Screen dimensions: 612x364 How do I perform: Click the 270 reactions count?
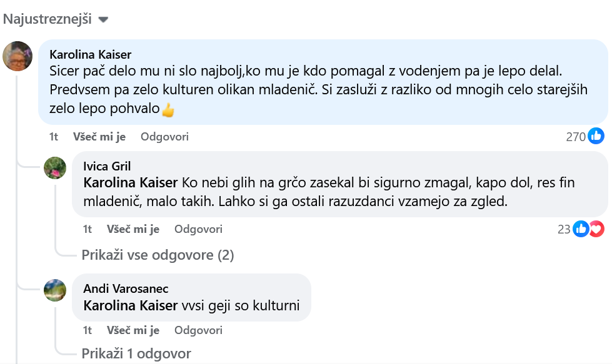[575, 137]
